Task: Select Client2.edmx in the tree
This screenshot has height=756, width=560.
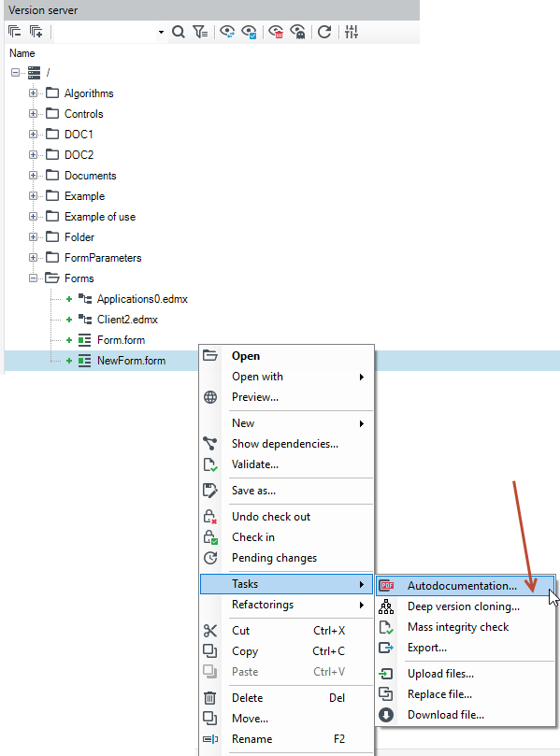Action: click(127, 320)
